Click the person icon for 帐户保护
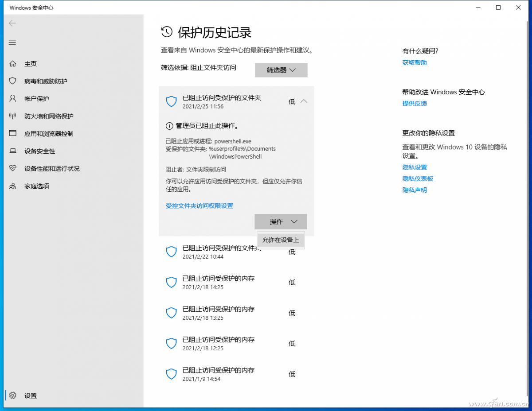Viewport: 532px width, 411px height. pyautogui.click(x=13, y=98)
